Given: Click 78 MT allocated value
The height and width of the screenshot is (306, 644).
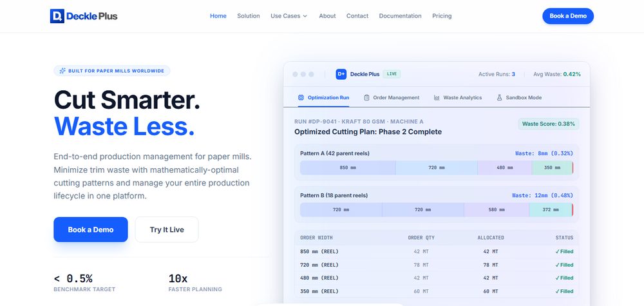Looking at the screenshot, I should (x=490, y=265).
